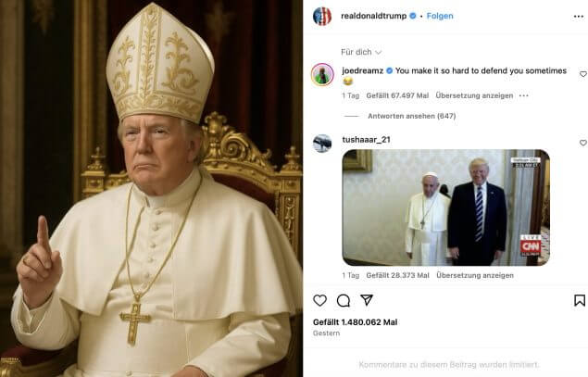Click the share paper plane icon
588x377 pixels.
pos(367,300)
